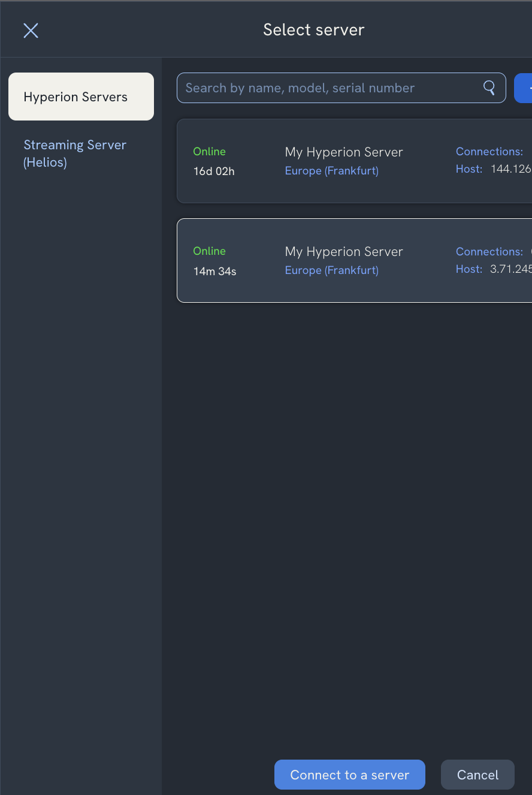Close the Select server dialog
Image resolution: width=532 pixels, height=795 pixels.
click(x=31, y=31)
